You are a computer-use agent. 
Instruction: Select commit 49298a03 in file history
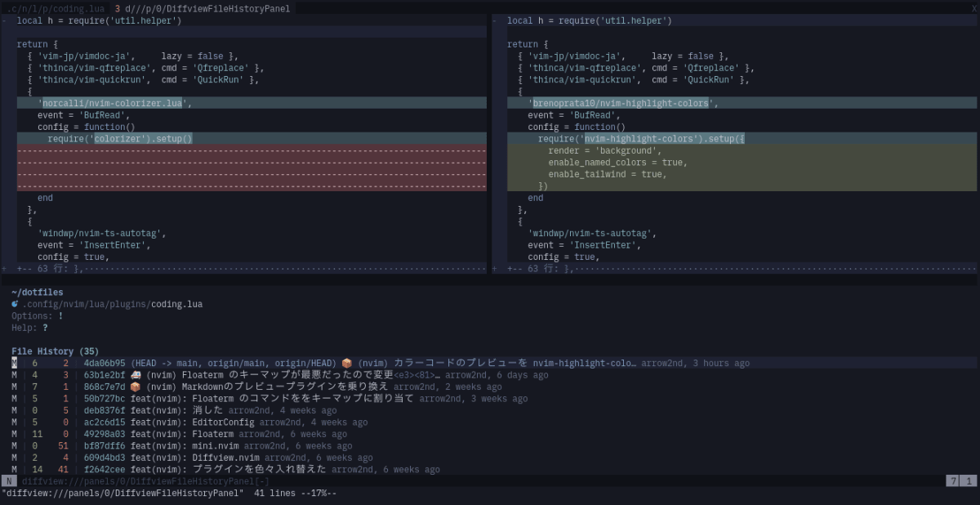point(105,434)
